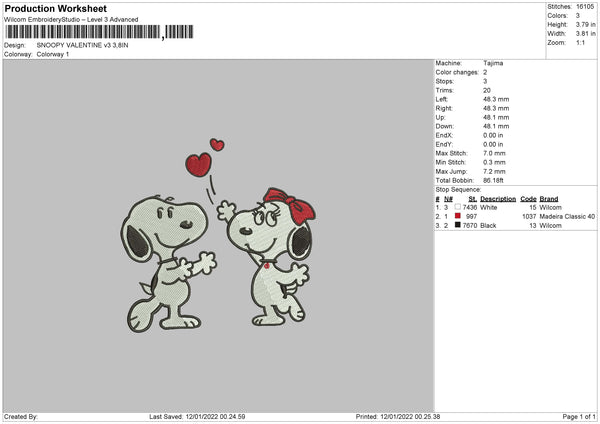
Task: Select Printed timestamp '12/01/2022 00.25.38'
Action: point(410,417)
